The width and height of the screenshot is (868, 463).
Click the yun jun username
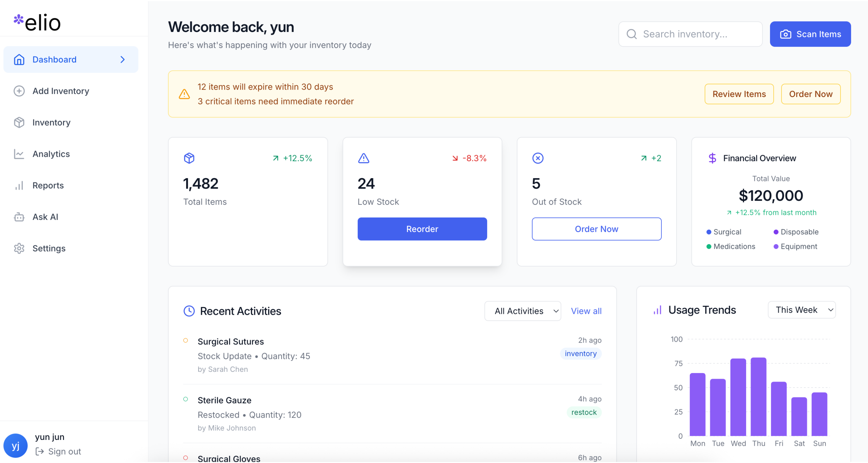pos(49,437)
